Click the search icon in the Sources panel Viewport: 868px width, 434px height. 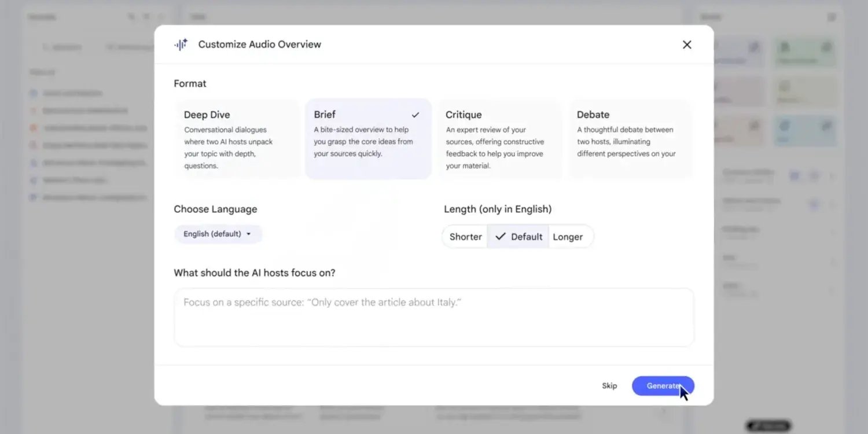click(132, 16)
